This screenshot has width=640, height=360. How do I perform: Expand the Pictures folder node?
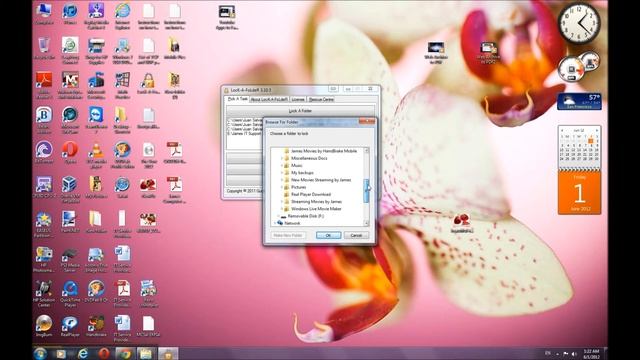(281, 187)
